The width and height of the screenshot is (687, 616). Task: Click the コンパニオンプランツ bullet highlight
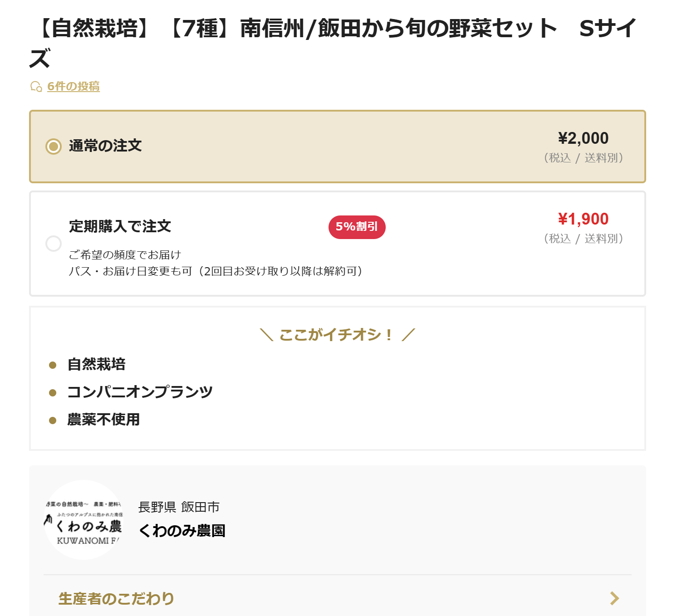point(140,392)
